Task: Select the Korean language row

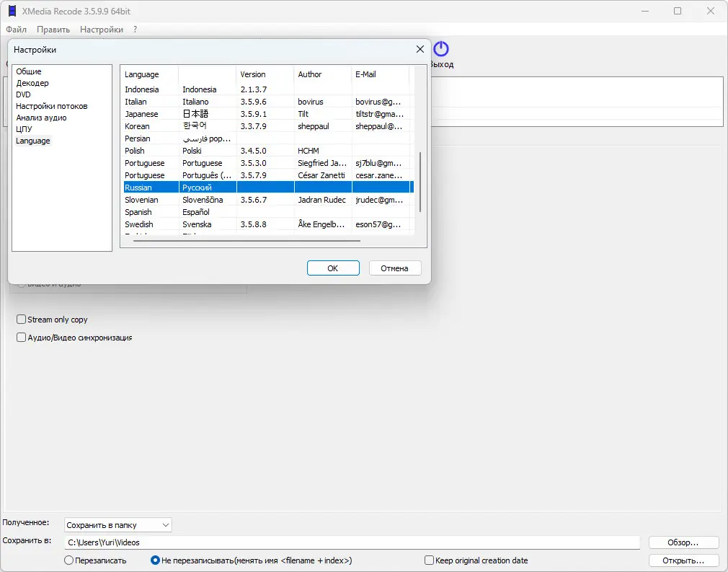Action: [x=267, y=126]
